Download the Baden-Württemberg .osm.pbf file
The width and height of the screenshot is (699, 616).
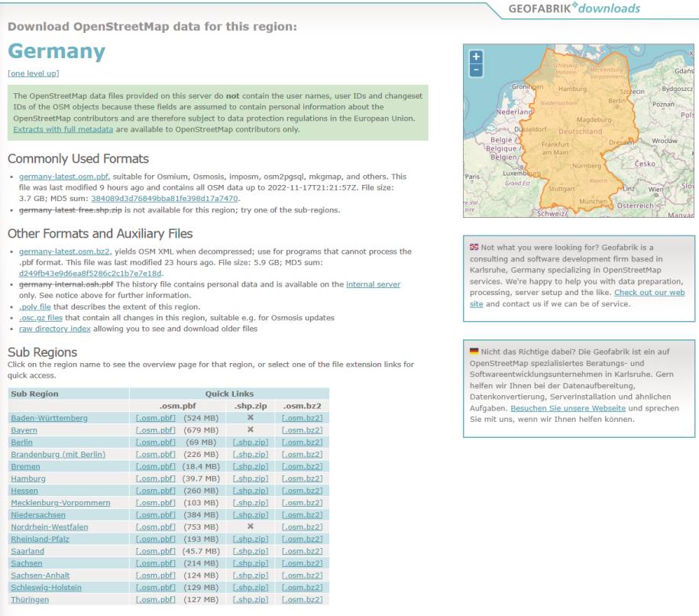click(156, 418)
